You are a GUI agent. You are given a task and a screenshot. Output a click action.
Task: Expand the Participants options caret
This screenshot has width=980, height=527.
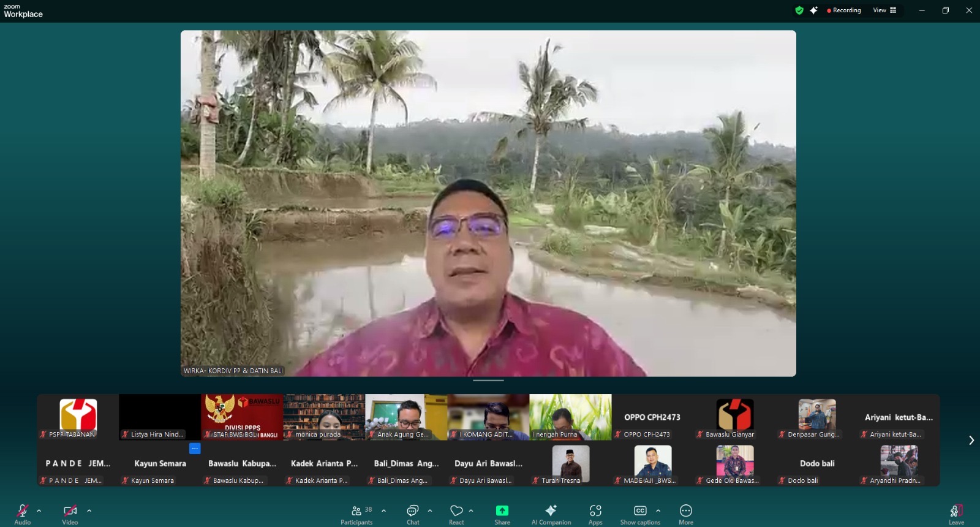384,510
